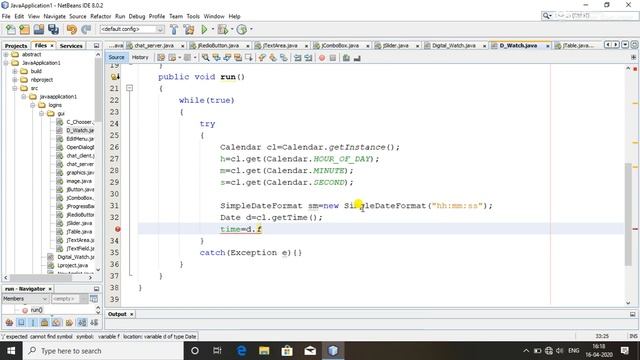Click the Clean and Build Project icon
The width and height of the screenshot is (640, 360).
(x=189, y=29)
